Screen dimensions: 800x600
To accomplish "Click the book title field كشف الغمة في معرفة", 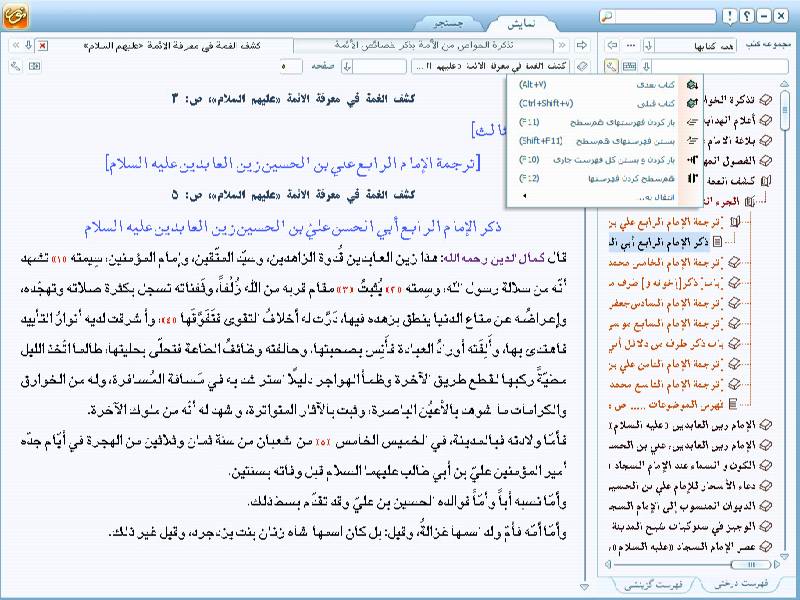I will [x=491, y=66].
